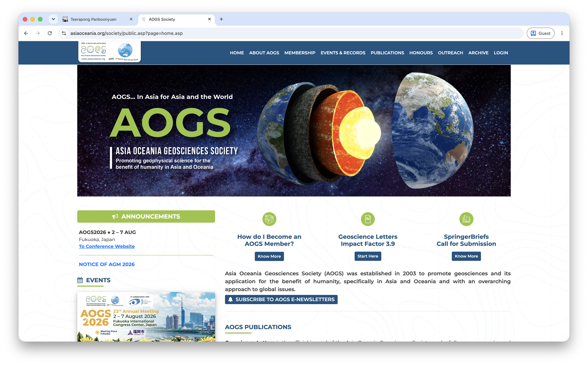This screenshot has width=588, height=366.
Task: Click the AOGS2026 2–7 AUG text
Action: (x=107, y=232)
